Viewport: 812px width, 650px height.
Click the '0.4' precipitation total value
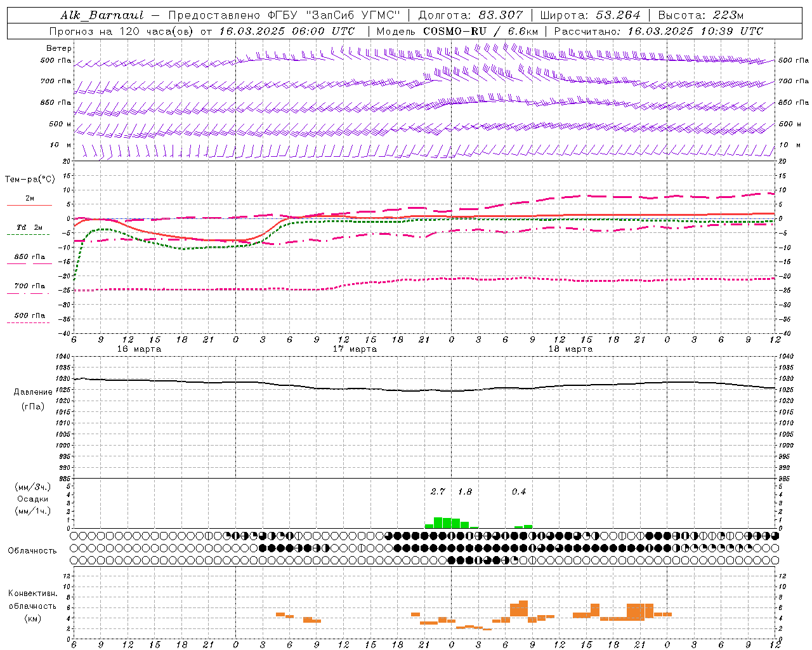[x=518, y=491]
